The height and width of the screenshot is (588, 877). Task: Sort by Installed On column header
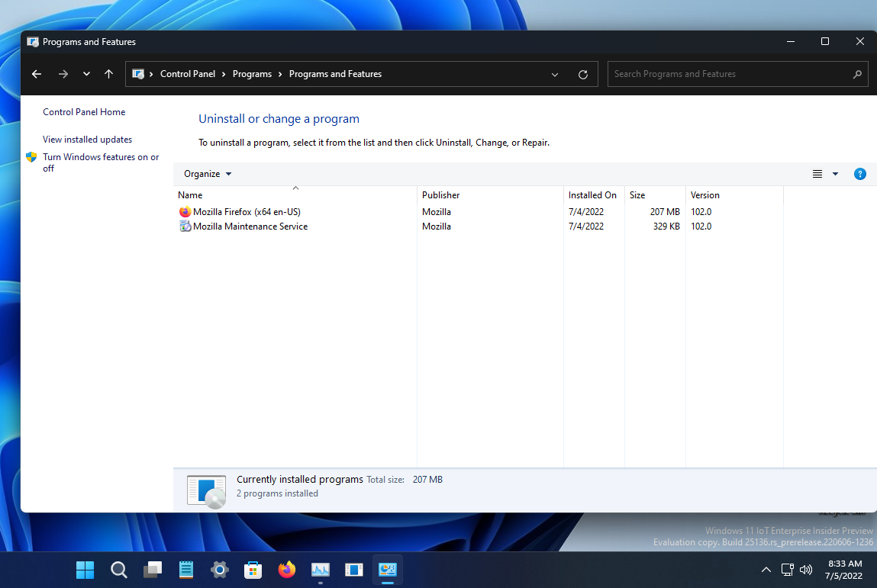(x=593, y=195)
